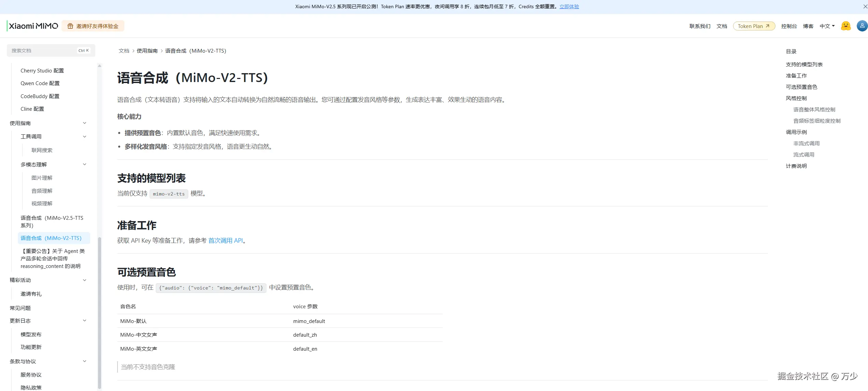Screen dimensions: 868x391
Task: Click the 首次调用 API link
Action: [x=225, y=241]
